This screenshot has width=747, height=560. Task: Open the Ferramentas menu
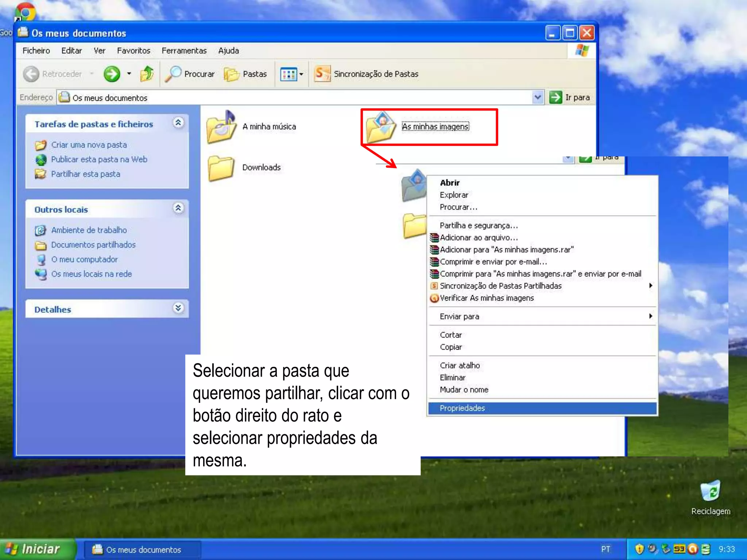click(184, 51)
